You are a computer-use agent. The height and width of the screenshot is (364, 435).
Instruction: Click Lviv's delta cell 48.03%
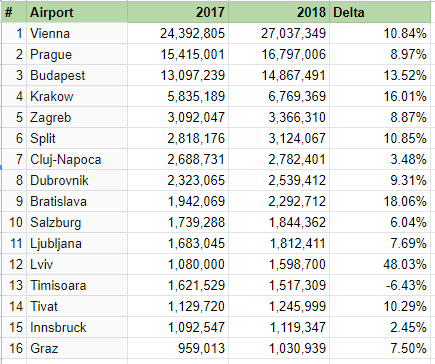click(x=380, y=264)
